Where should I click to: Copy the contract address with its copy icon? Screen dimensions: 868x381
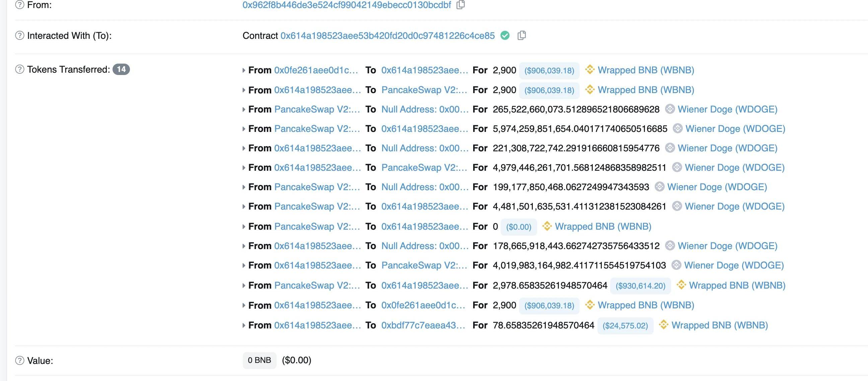(522, 35)
